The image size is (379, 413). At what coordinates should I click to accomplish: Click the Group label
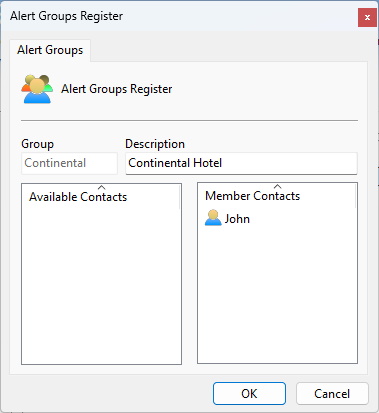click(37, 144)
